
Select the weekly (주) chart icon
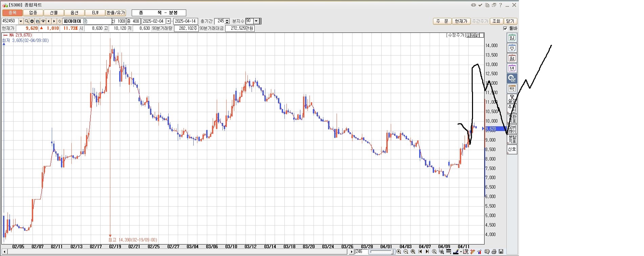point(512,48)
